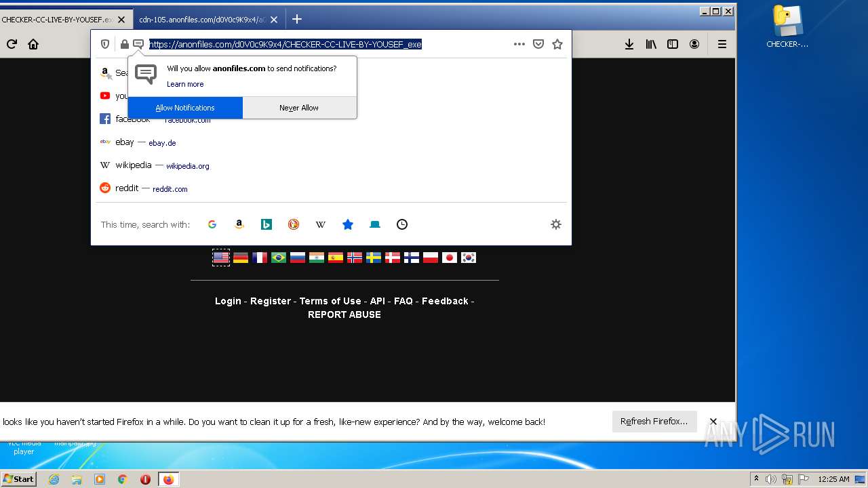Open the Downloads panel
This screenshot has width=868, height=488.
[x=629, y=44]
